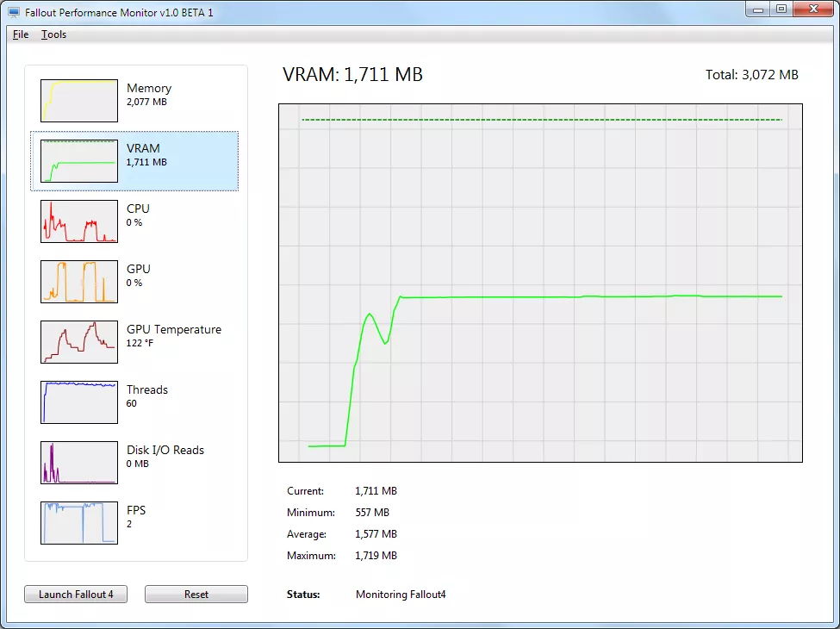Screen dimensions: 840x629
Task: Select the FPS graph thumbnail
Action: [x=79, y=523]
